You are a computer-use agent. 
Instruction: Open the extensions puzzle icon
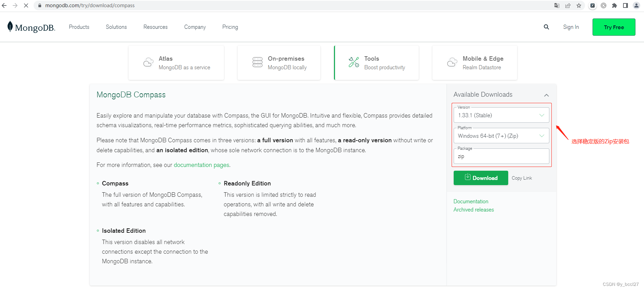point(615,5)
